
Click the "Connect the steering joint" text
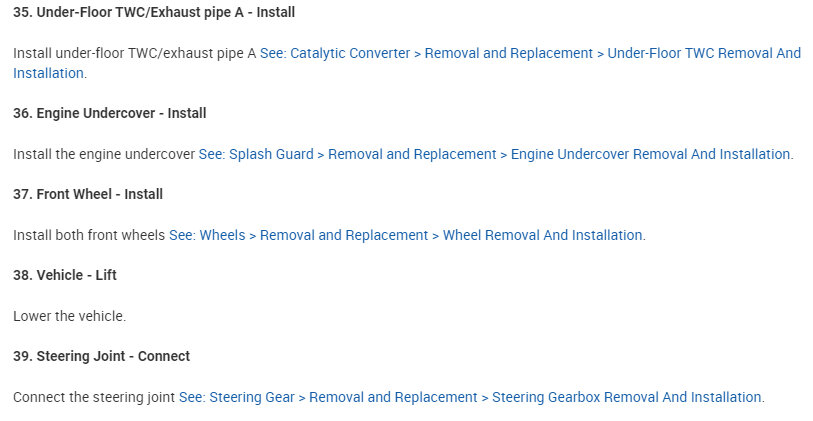pyautogui.click(x=94, y=397)
